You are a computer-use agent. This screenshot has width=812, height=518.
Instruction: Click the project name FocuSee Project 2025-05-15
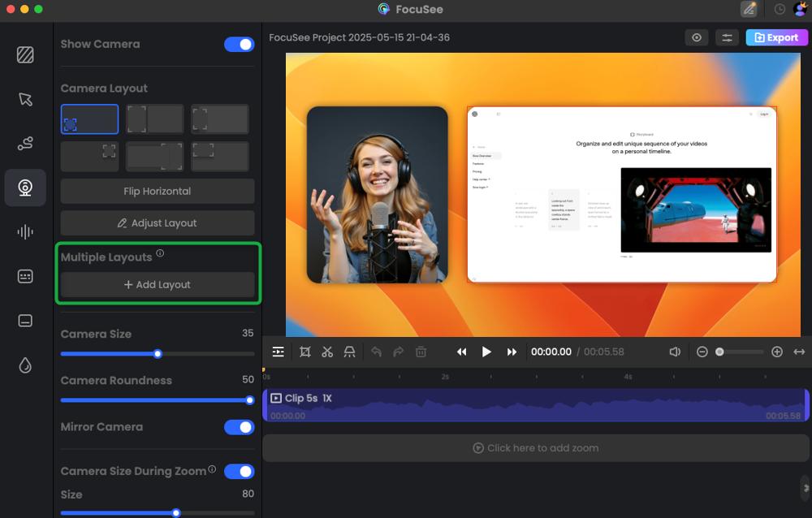click(x=360, y=37)
